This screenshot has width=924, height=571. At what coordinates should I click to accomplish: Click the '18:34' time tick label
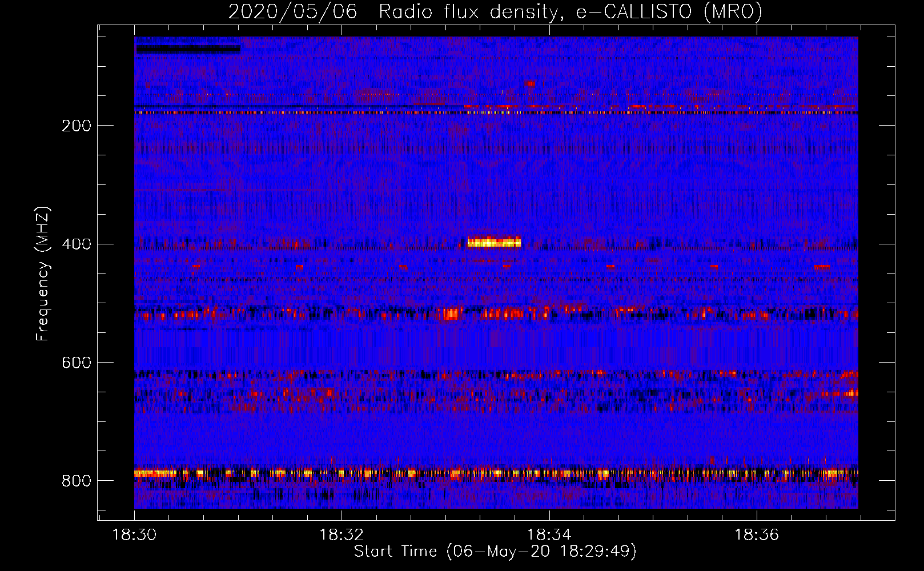tap(549, 535)
